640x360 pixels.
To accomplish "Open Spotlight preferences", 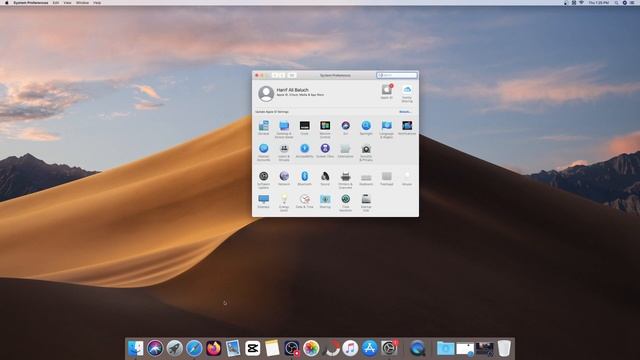I will [x=366, y=127].
